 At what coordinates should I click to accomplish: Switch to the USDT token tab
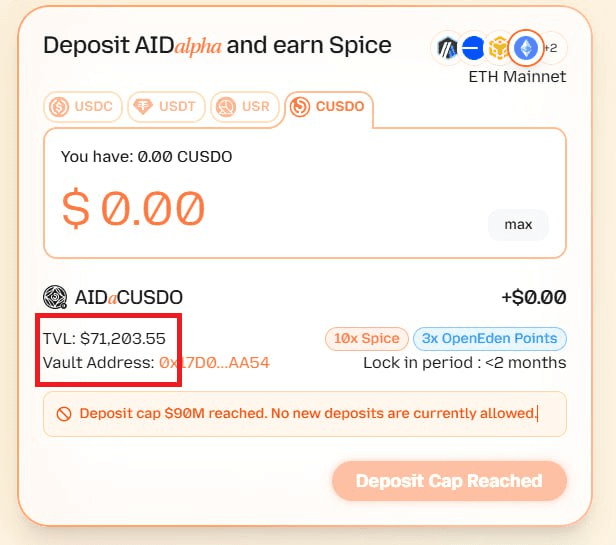pyautogui.click(x=166, y=106)
